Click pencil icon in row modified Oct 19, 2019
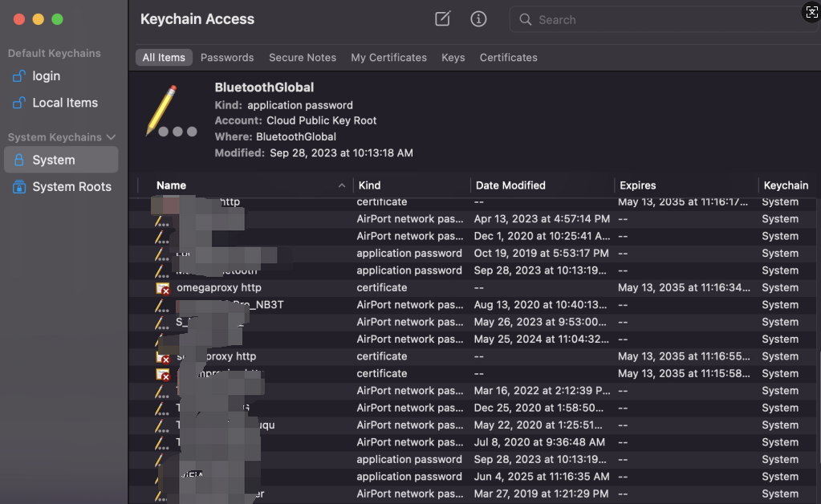The image size is (821, 504). pyautogui.click(x=161, y=255)
